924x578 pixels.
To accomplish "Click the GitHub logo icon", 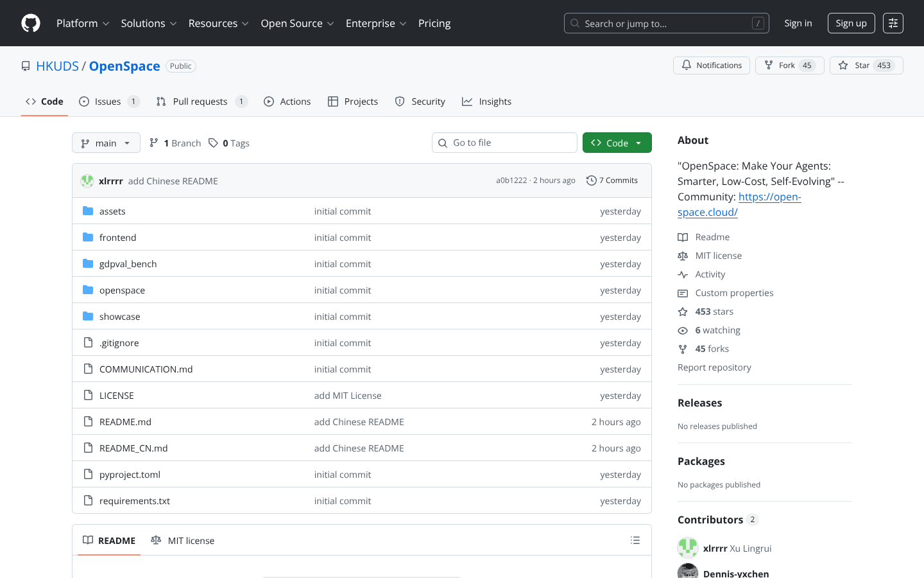I will click(31, 23).
